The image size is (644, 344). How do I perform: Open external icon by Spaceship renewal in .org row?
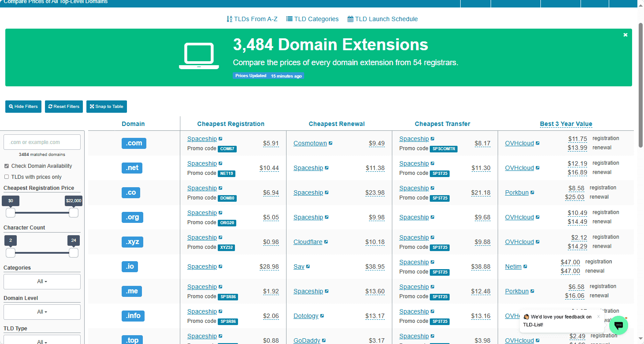327,217
